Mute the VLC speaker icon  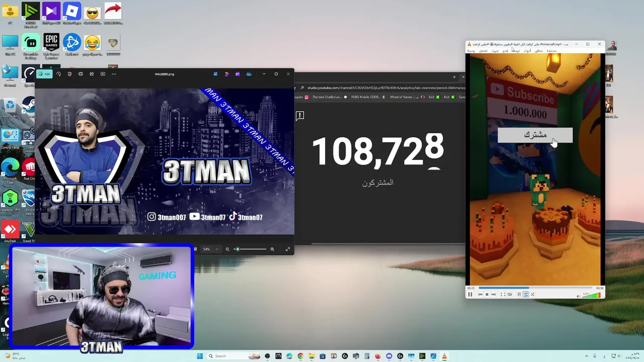pos(579,296)
